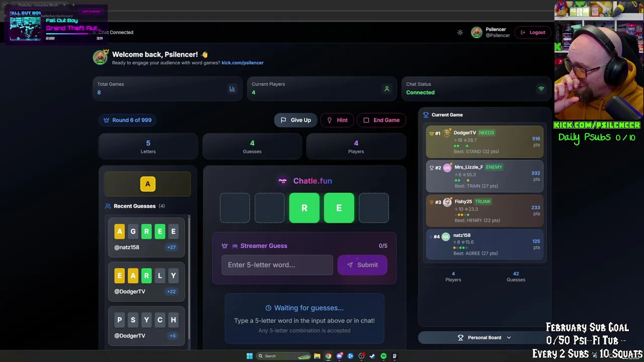This screenshot has width=644, height=362.
Task: Click the +27 score badge for natz158
Action: (172, 247)
